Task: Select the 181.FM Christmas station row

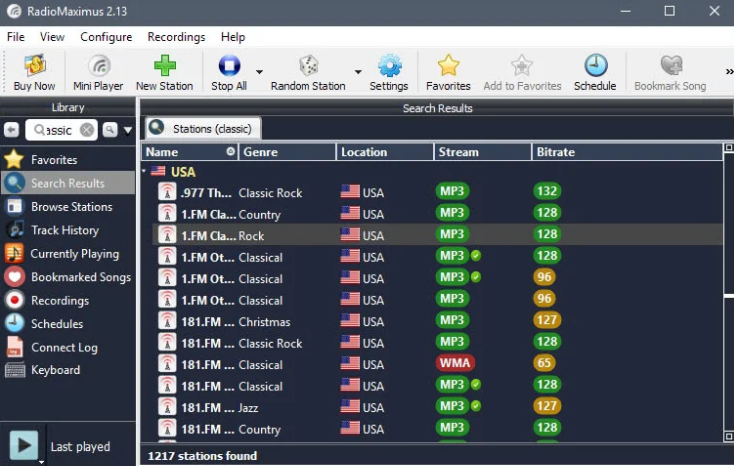Action: coord(438,321)
